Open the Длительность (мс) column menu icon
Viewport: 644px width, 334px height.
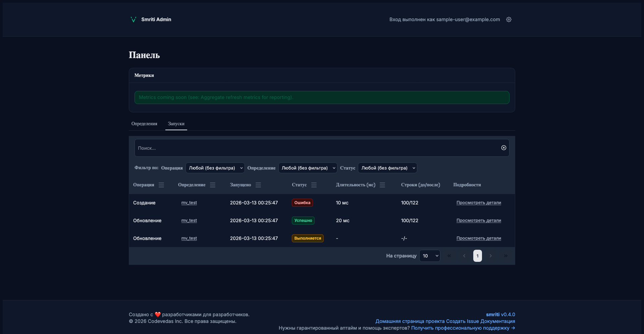click(382, 185)
